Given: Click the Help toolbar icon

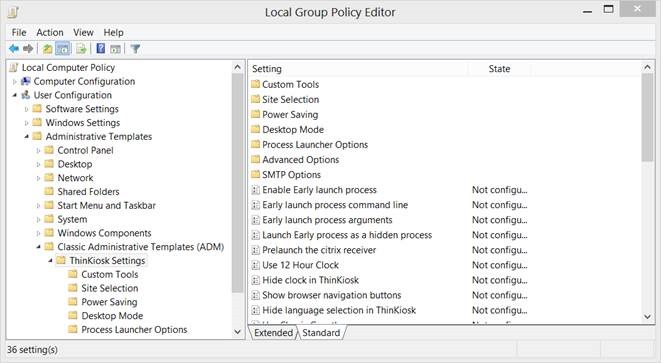Looking at the screenshot, I should 101,48.
